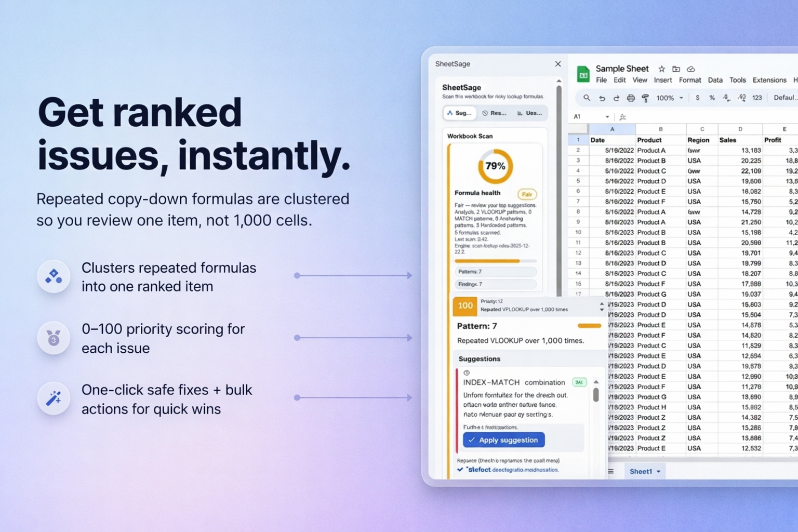Open the 100% zoom dropdown
This screenshot has width=798, height=532.
tap(670, 98)
